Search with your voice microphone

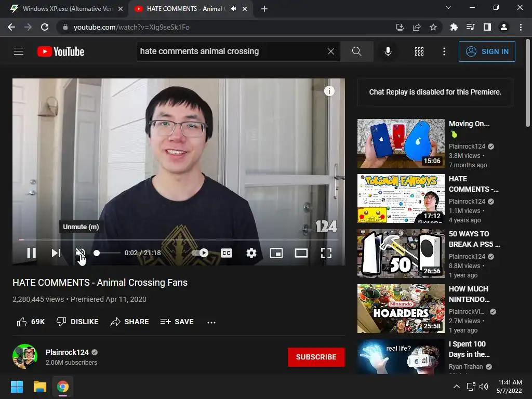388,51
